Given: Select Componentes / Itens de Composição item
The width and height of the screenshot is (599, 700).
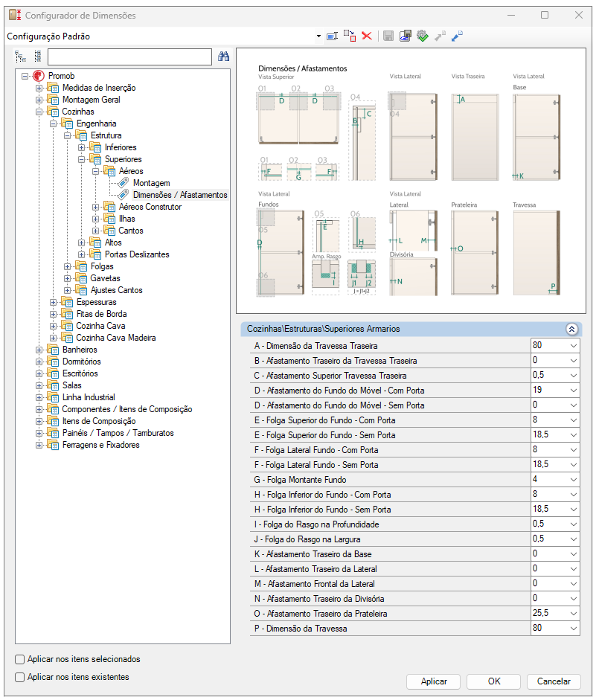Looking at the screenshot, I should tap(127, 409).
